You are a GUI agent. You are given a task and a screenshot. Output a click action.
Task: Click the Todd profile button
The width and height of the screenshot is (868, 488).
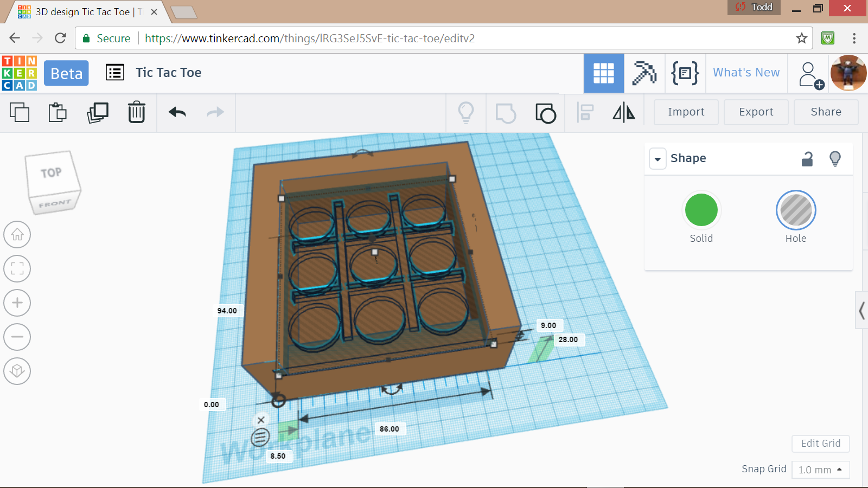tap(754, 7)
